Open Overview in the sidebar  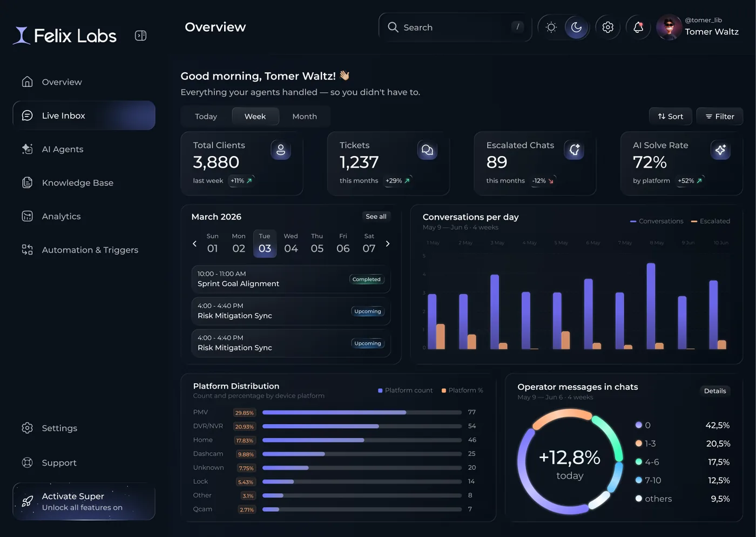click(x=84, y=82)
